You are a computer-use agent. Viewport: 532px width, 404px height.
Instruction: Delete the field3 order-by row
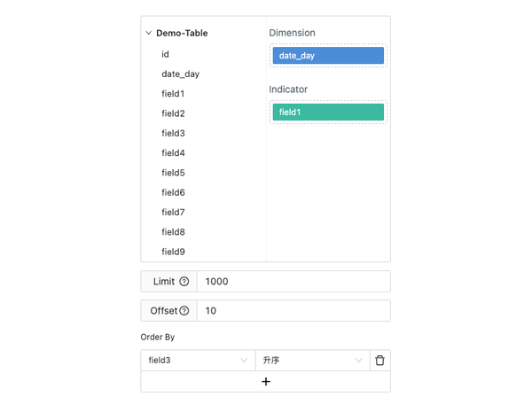[379, 361]
